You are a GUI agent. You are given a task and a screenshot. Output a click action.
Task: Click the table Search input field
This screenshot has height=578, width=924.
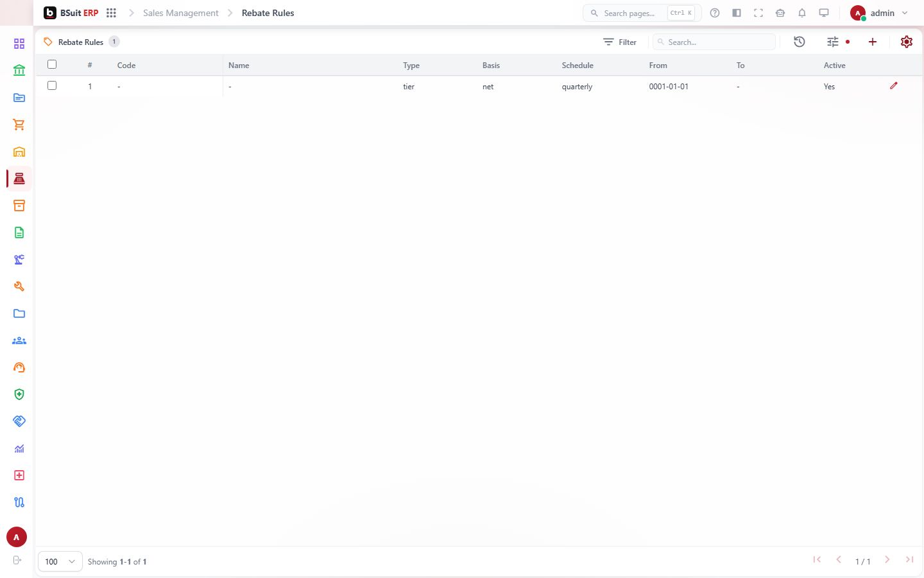click(x=714, y=42)
